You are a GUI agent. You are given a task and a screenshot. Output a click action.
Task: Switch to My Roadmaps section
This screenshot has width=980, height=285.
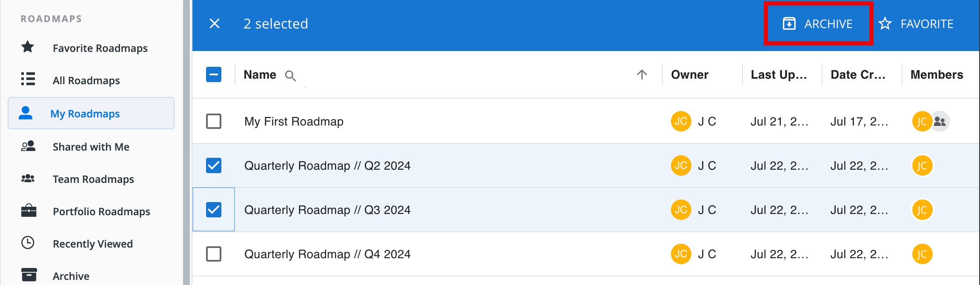(85, 113)
